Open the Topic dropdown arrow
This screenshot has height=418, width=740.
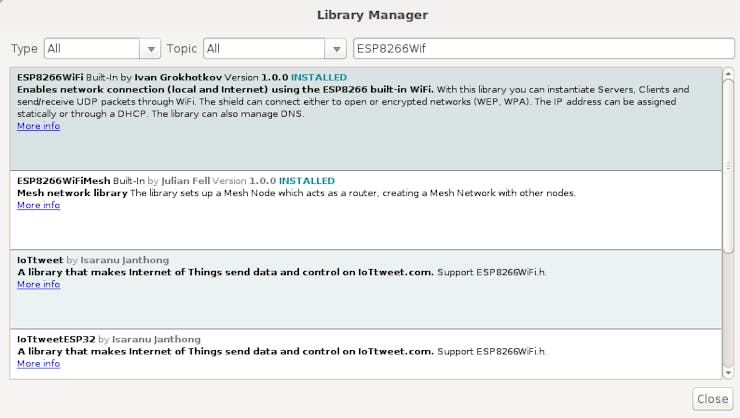coord(336,49)
